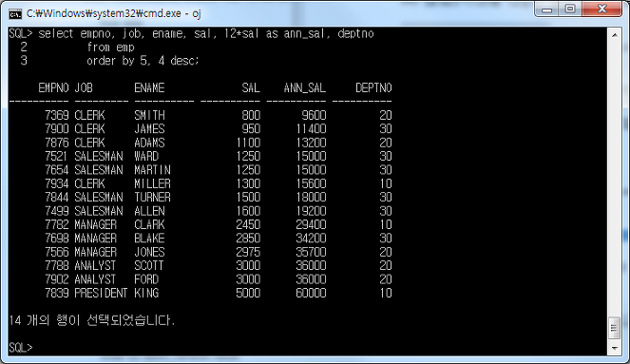
Task: Click the name CLARK
Action: pyautogui.click(x=149, y=224)
